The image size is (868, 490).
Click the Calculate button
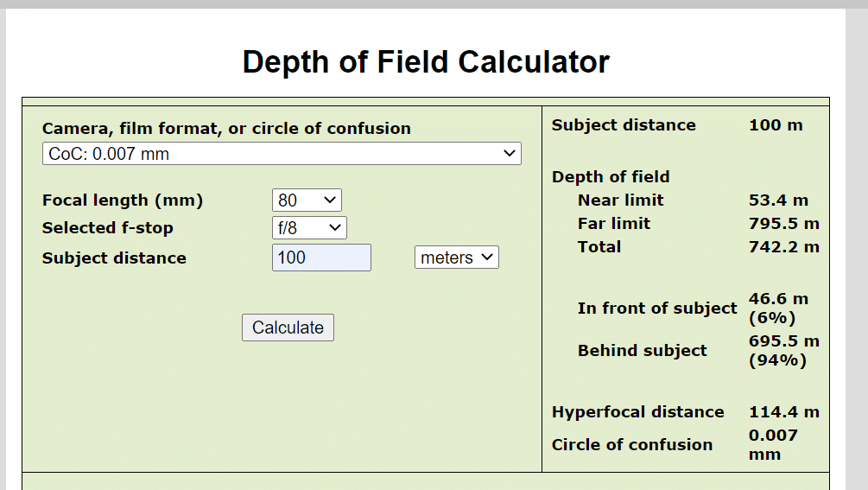pos(288,328)
